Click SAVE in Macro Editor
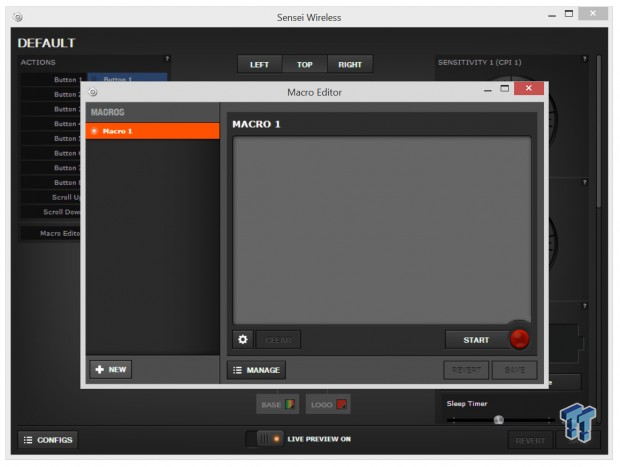Image resolution: width=620 pixels, height=467 pixels. click(x=514, y=370)
